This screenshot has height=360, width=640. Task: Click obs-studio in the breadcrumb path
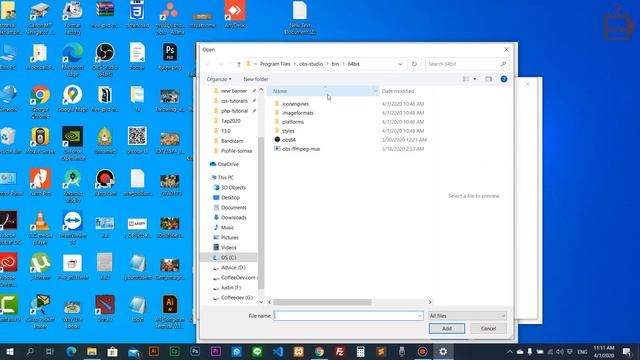pos(311,64)
